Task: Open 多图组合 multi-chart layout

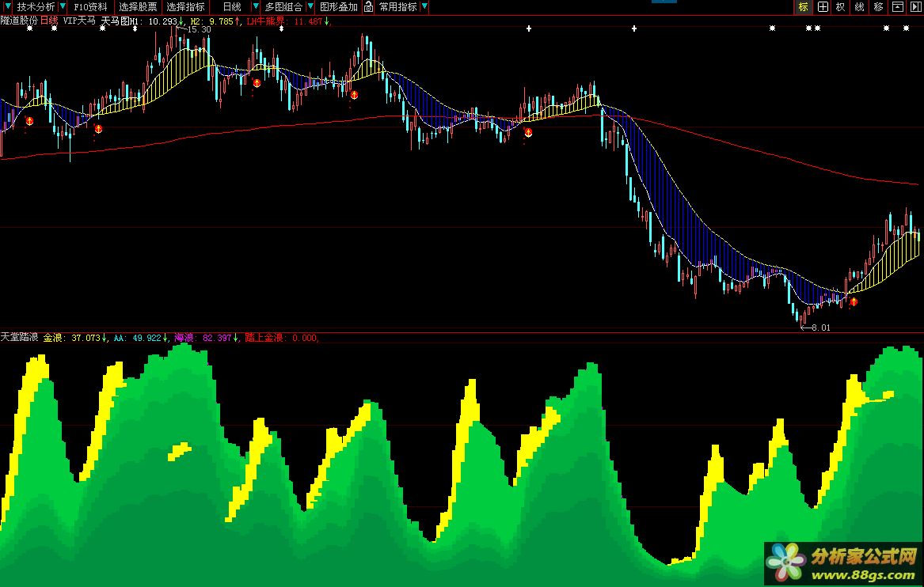Action: point(283,7)
